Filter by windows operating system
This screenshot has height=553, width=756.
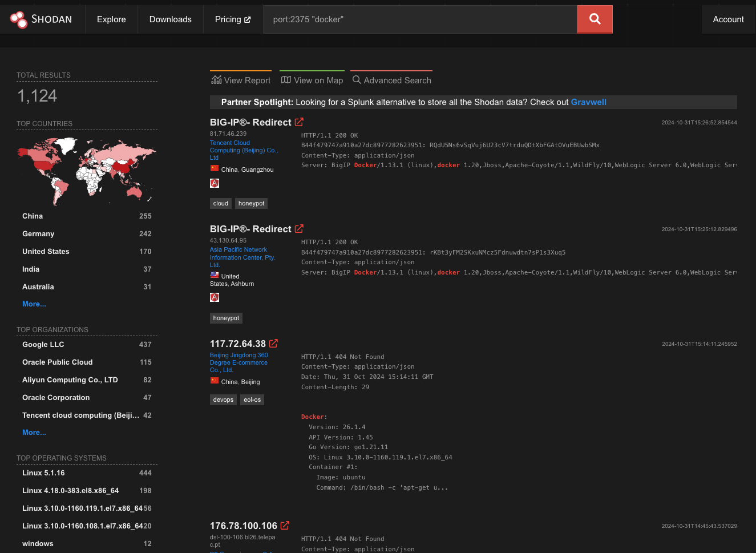point(87,544)
